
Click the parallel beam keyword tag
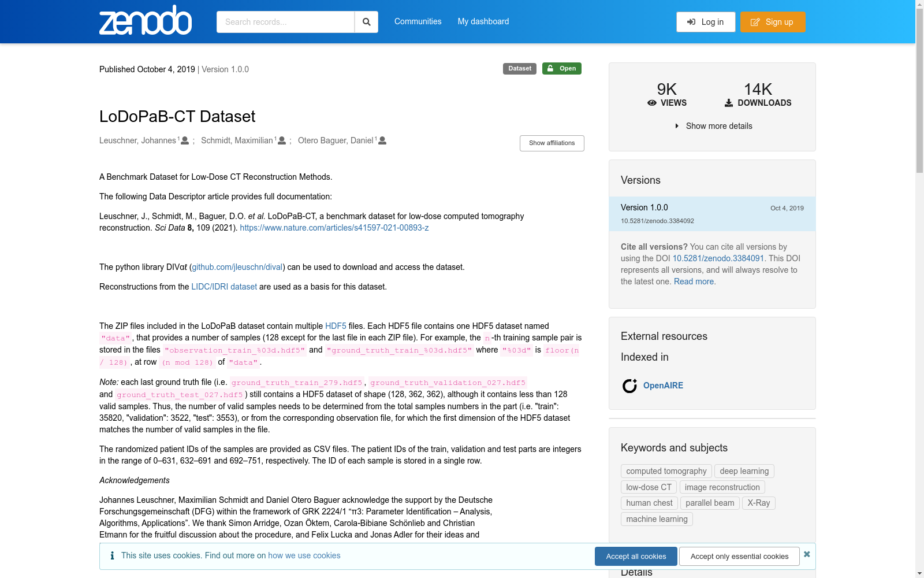[710, 503]
